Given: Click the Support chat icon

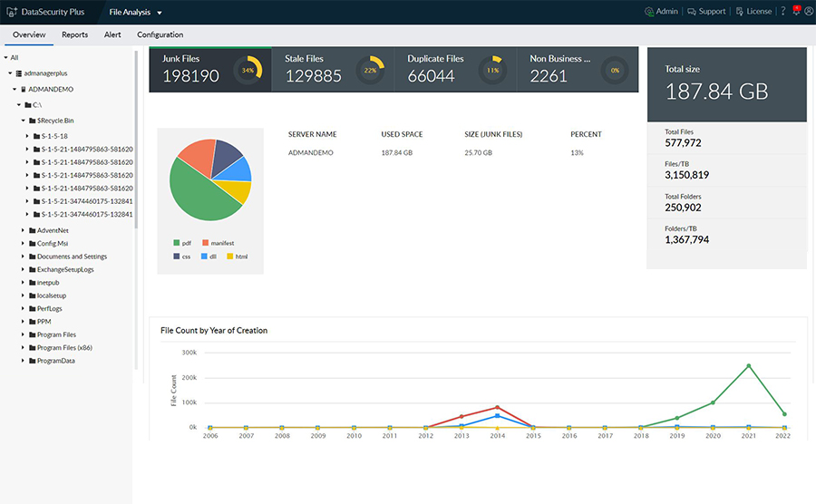Looking at the screenshot, I should [x=693, y=12].
